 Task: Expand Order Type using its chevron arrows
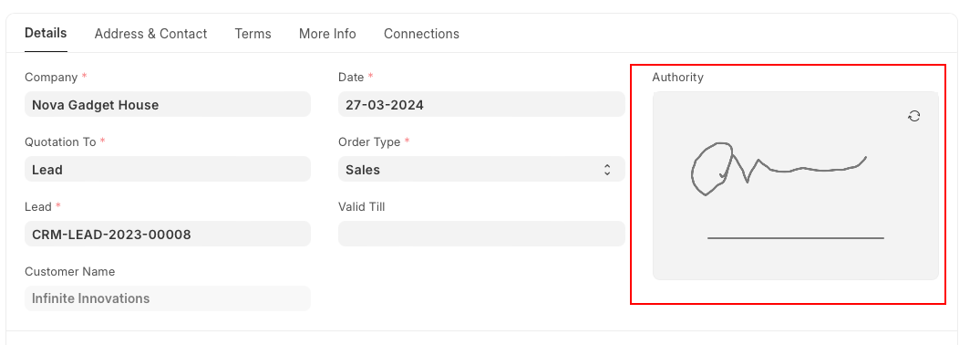607,170
